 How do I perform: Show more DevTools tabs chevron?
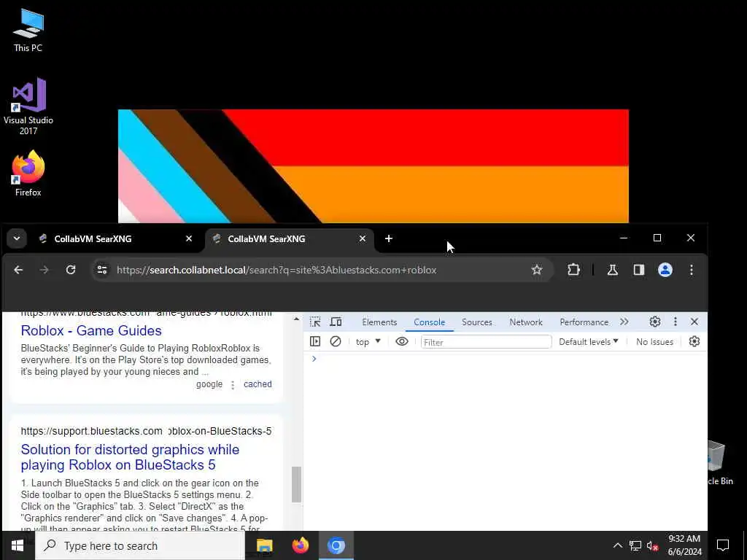pyautogui.click(x=624, y=322)
